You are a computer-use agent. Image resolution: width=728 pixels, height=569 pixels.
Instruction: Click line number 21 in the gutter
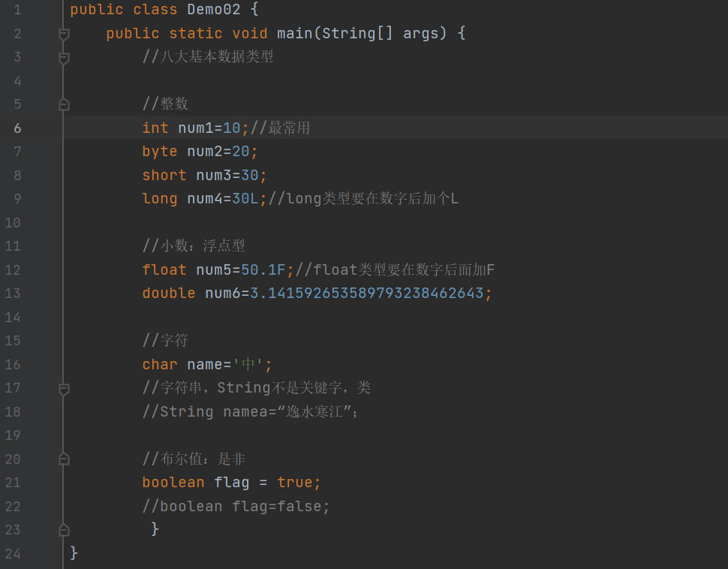tap(13, 482)
